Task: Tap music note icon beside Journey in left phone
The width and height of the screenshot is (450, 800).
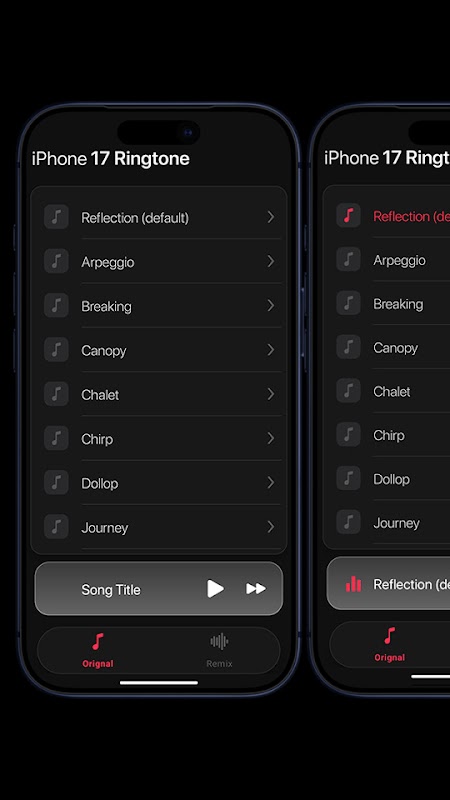Action: pyautogui.click(x=56, y=527)
